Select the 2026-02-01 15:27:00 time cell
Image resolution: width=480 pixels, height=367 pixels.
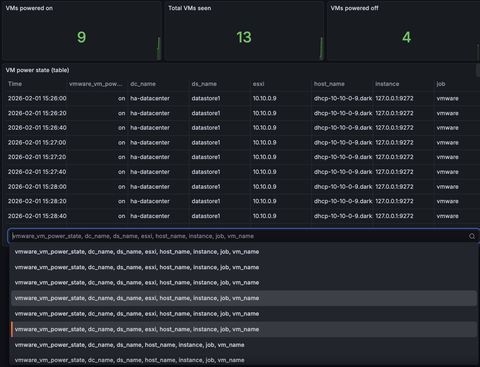click(x=37, y=142)
